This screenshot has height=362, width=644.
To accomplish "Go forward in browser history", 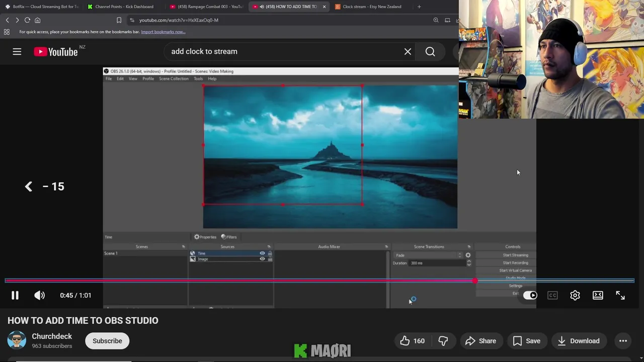I will coord(17,20).
